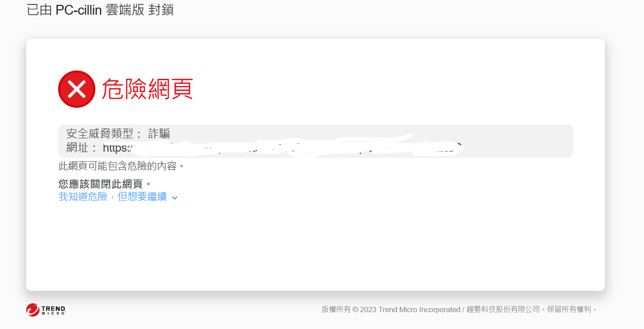Click the red X danger icon
The height and width of the screenshot is (329, 644).
tap(77, 89)
